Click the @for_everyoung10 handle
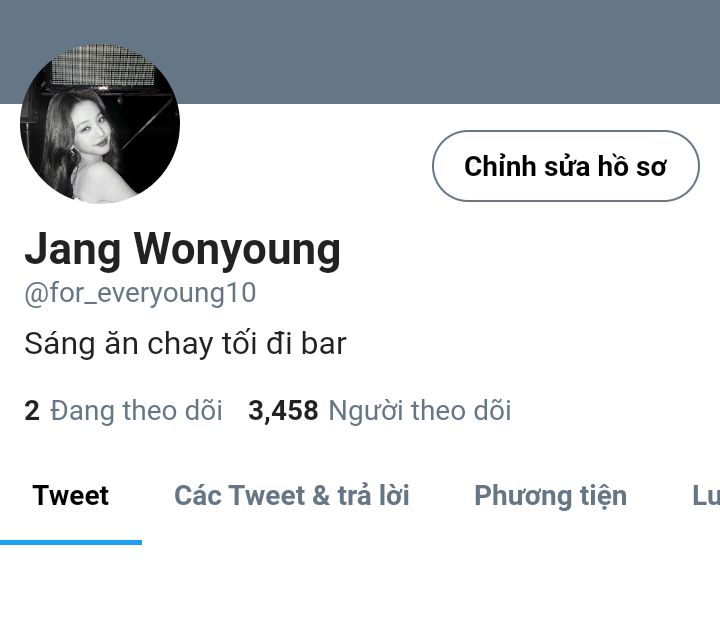The image size is (720, 637). 140,293
